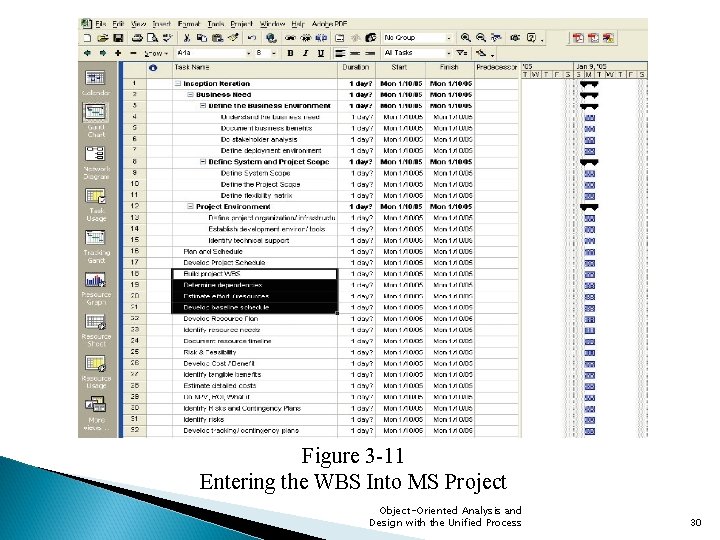
Task: Click the Duration column header
Action: coord(356,69)
